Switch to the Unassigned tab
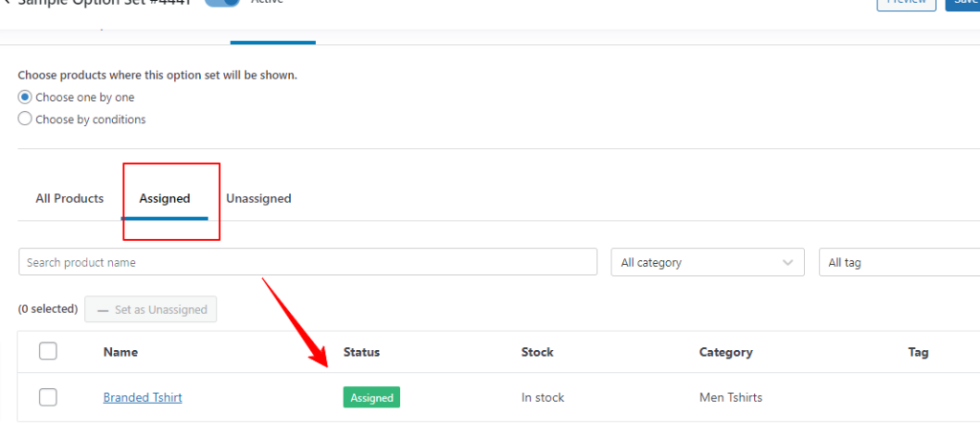 pyautogui.click(x=258, y=198)
